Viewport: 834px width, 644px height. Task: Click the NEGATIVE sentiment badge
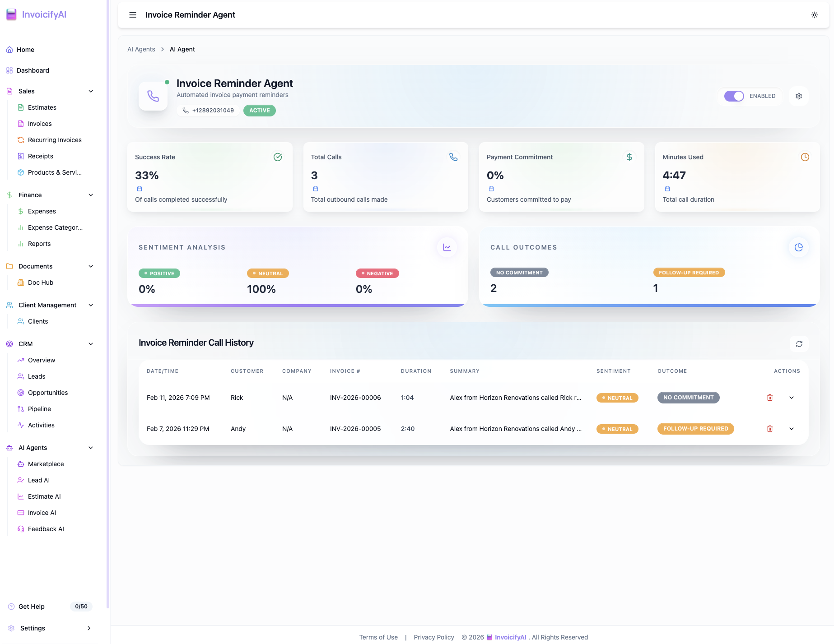pos(377,273)
